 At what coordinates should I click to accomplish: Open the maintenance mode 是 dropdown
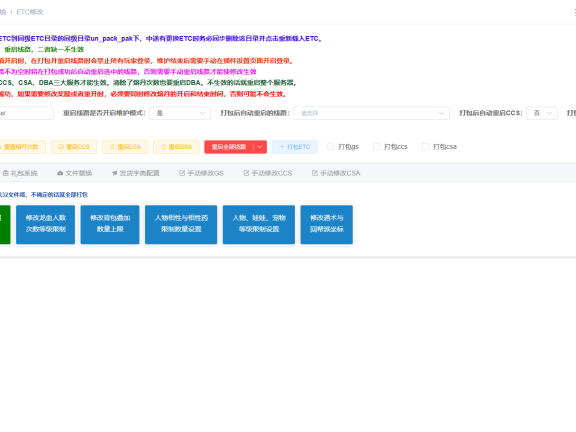click(x=180, y=113)
